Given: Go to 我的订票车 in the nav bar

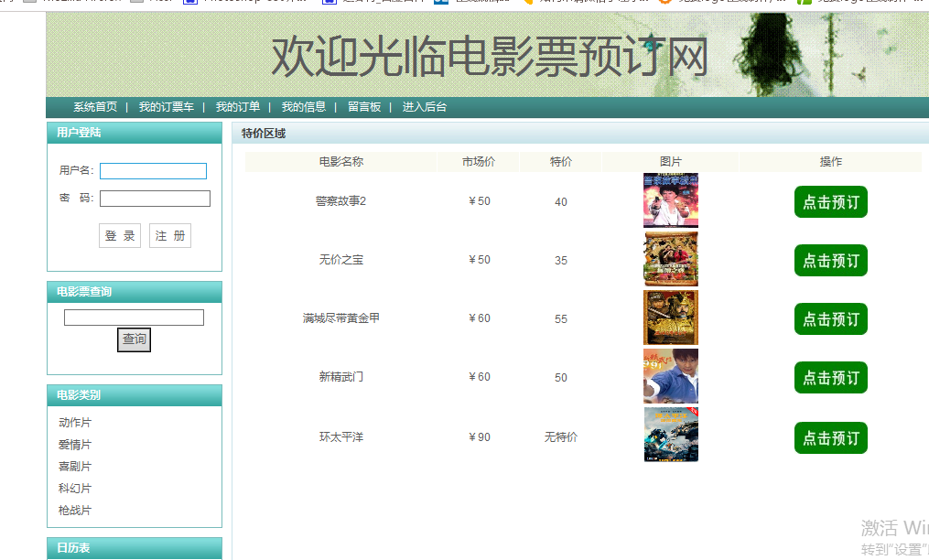Looking at the screenshot, I should coord(166,107).
